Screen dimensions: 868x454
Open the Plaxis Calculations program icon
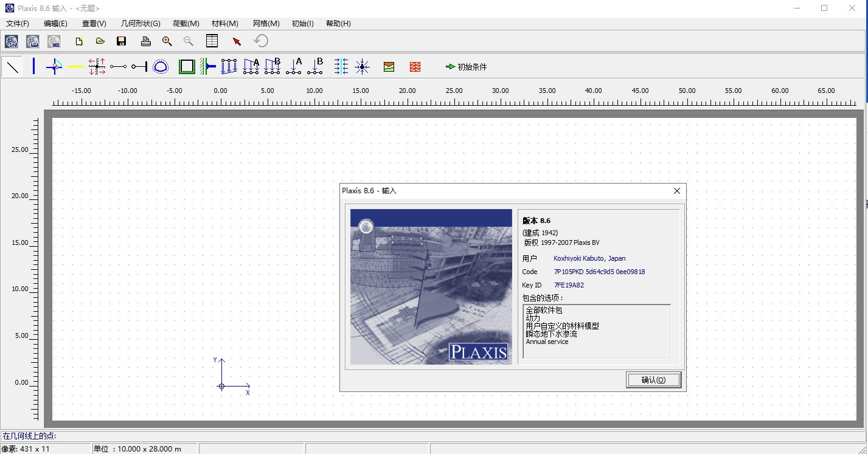point(12,41)
